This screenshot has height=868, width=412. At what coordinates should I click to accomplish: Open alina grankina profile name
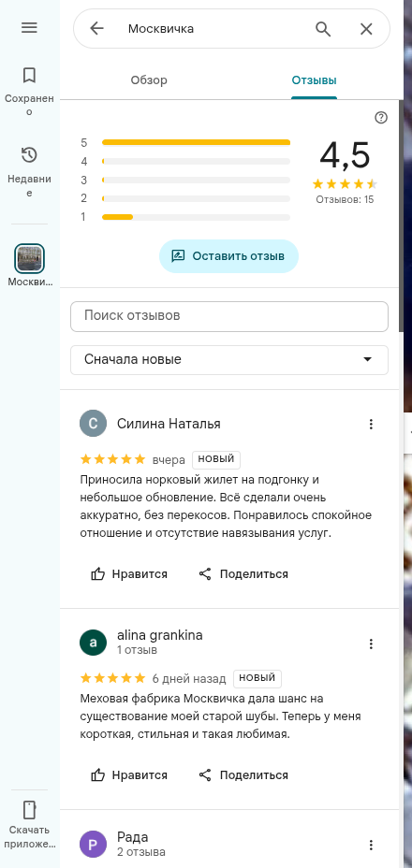click(160, 635)
